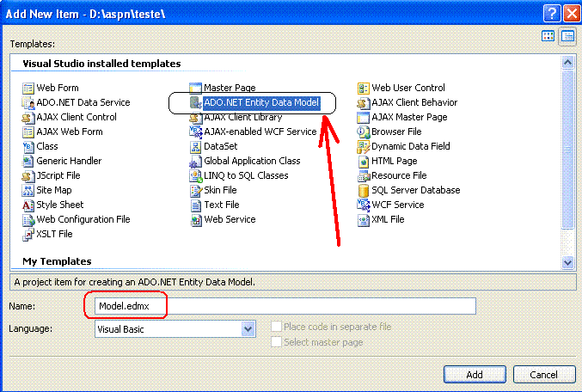Screen dimensions: 582x392
Task: Pick the LINQ to SQL Classes icon
Action: tap(196, 176)
